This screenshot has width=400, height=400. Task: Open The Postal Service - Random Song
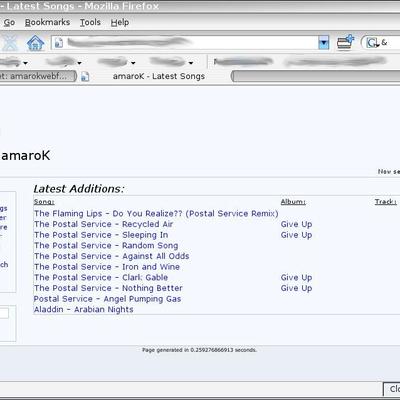(x=106, y=246)
